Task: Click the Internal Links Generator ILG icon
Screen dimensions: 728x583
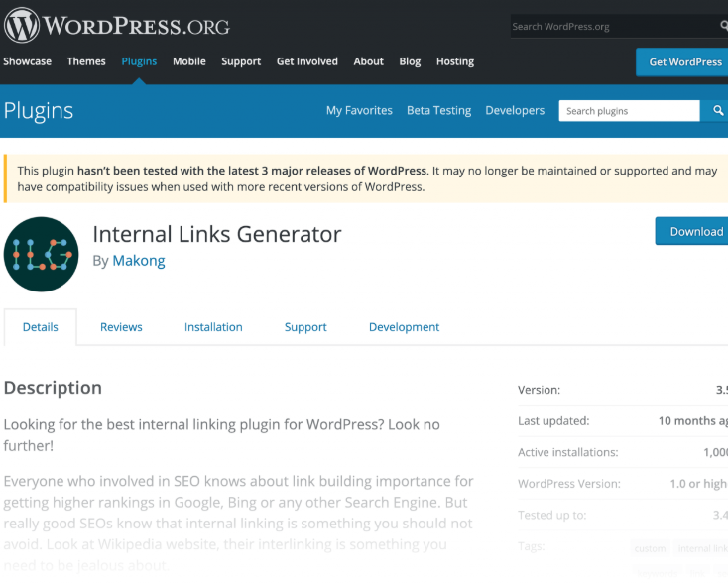Action: point(42,255)
